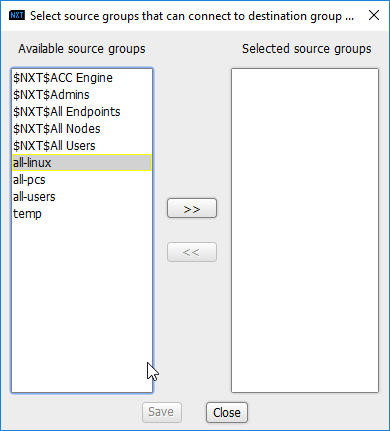
Task: Add selection with the >> button
Action: pyautogui.click(x=192, y=208)
